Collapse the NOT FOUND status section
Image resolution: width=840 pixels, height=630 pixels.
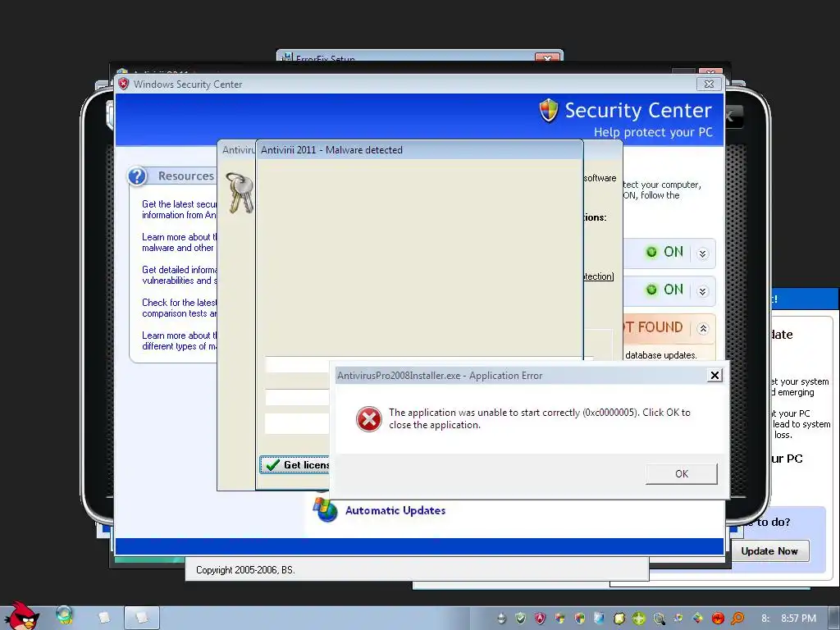(x=703, y=328)
